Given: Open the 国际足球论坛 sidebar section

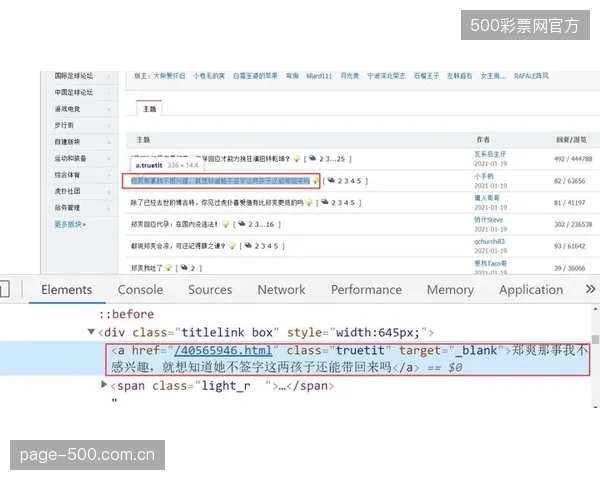Looking at the screenshot, I should pyautogui.click(x=73, y=76).
